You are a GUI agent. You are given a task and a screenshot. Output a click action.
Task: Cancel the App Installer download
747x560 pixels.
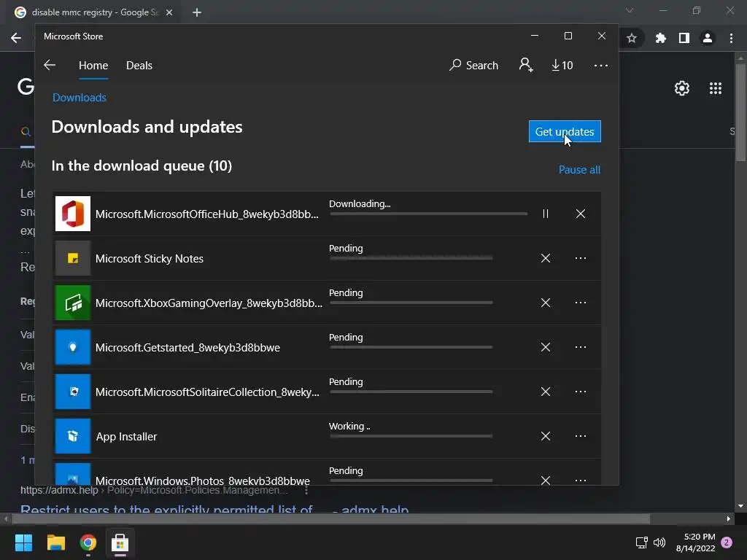point(546,436)
